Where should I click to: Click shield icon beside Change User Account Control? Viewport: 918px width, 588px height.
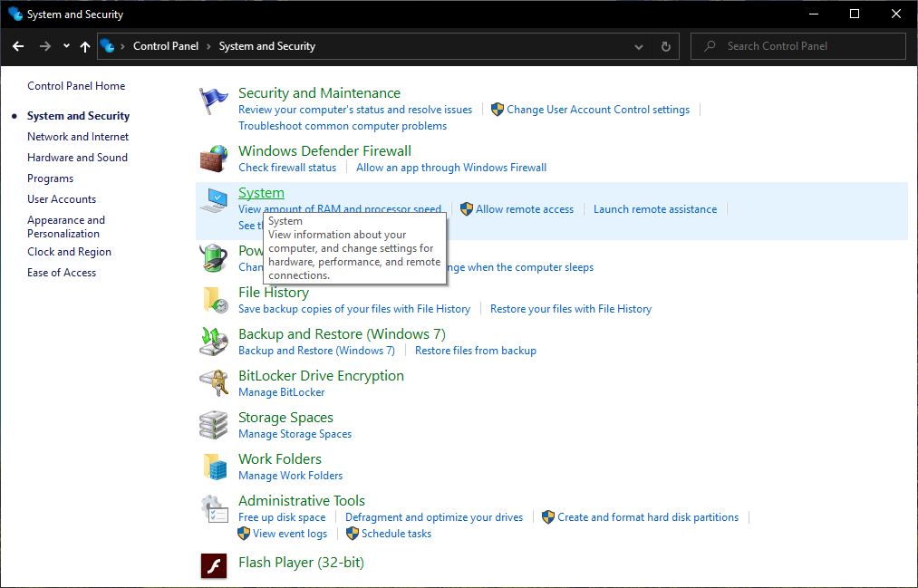[x=497, y=110]
